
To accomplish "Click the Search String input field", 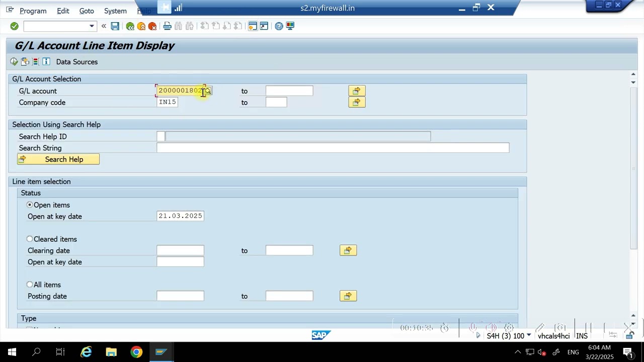I will coord(333,148).
